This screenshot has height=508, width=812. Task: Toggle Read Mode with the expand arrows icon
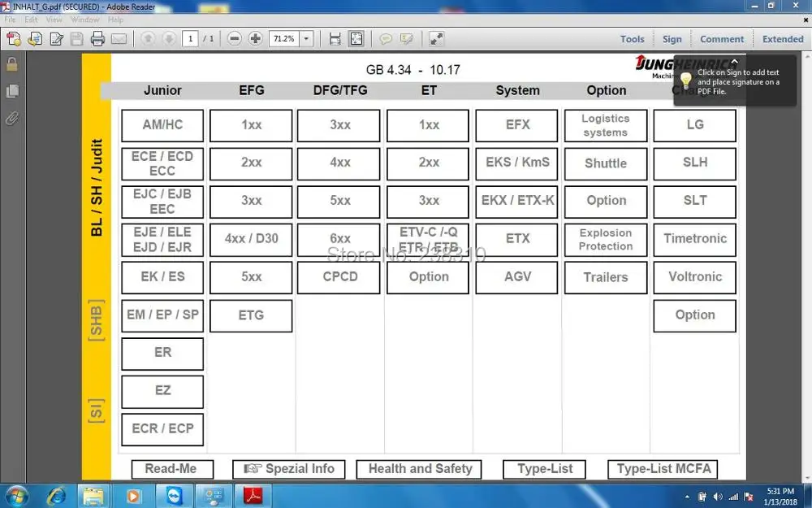point(436,39)
